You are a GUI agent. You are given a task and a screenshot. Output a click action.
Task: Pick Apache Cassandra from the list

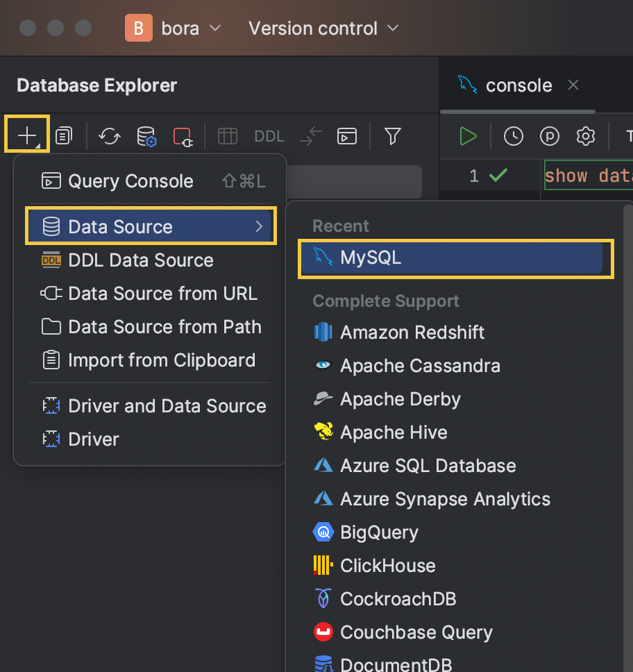point(420,366)
